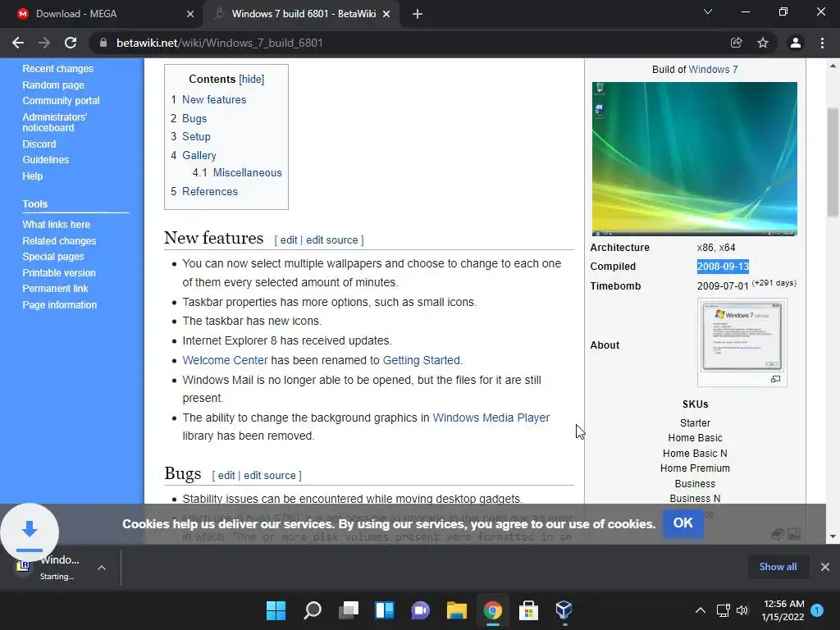Open Recent changes in sidebar

point(58,69)
